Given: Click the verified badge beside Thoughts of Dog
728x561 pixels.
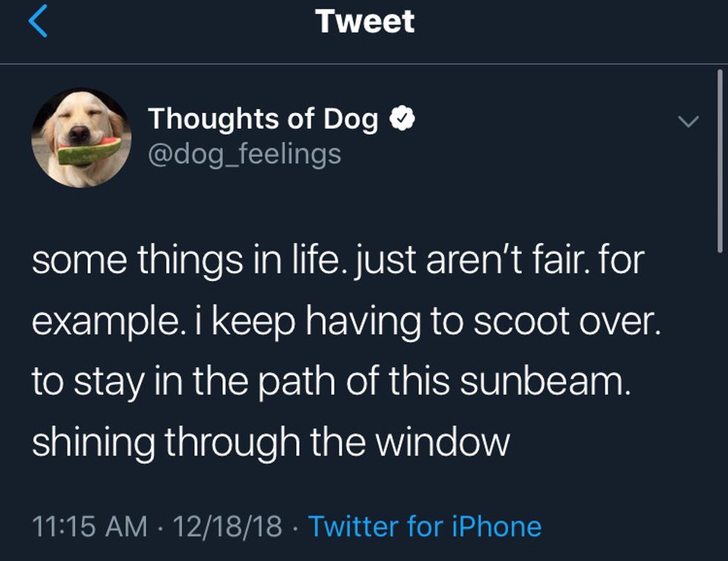Looking at the screenshot, I should 403,119.
